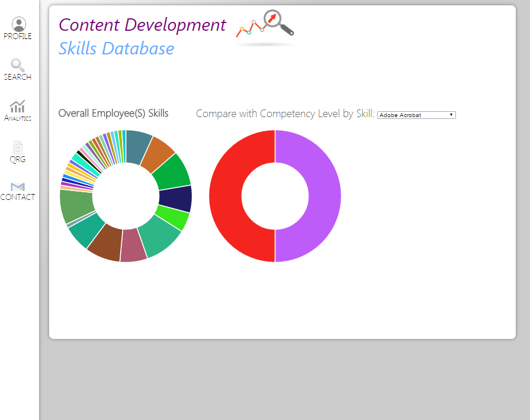Click the Content Development title
Image resolution: width=530 pixels, height=420 pixels.
coord(142,25)
